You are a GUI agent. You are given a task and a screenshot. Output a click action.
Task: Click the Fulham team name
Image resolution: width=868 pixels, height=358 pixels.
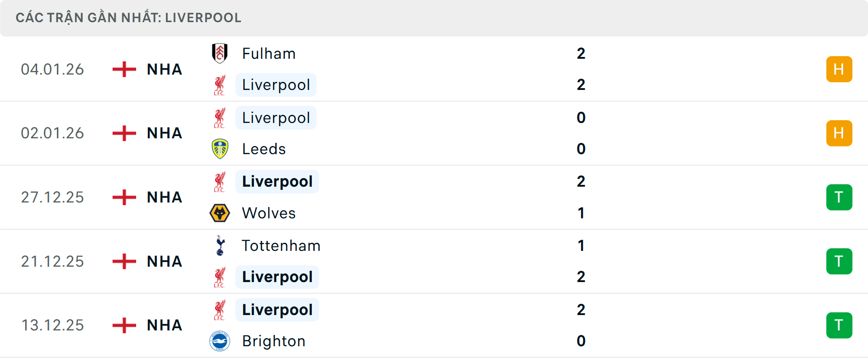(269, 53)
